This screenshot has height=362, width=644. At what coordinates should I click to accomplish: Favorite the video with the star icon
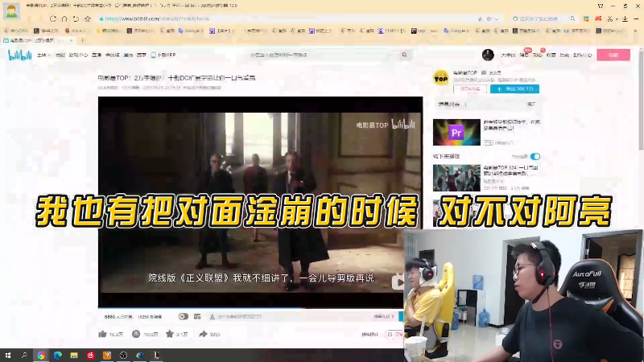click(170, 334)
